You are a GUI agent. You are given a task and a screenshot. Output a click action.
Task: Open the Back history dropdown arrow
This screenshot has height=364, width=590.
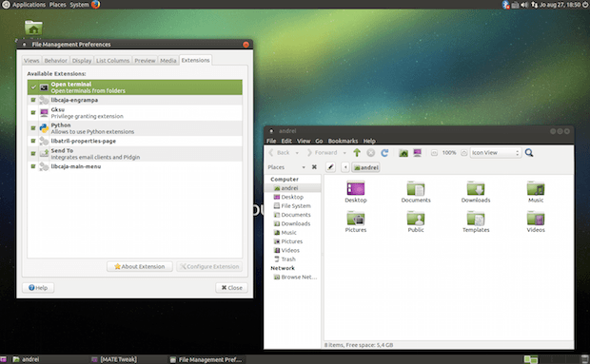click(297, 153)
